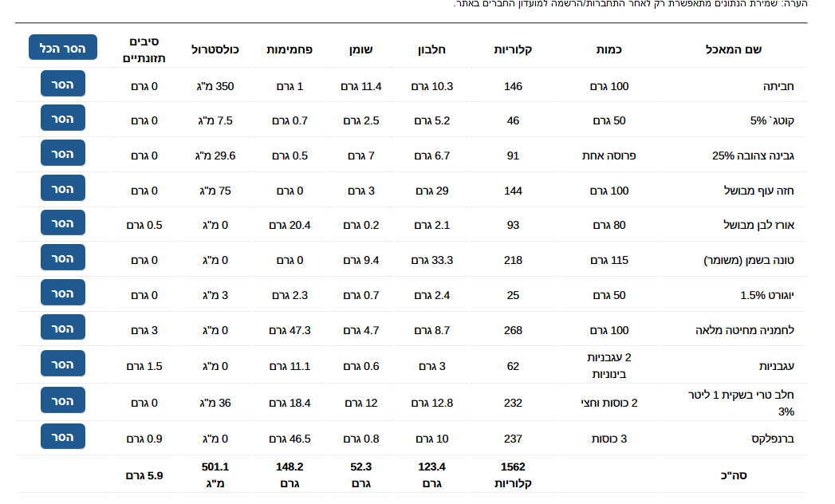
Task: Click the קלוריות column header
Action: pyautogui.click(x=513, y=49)
